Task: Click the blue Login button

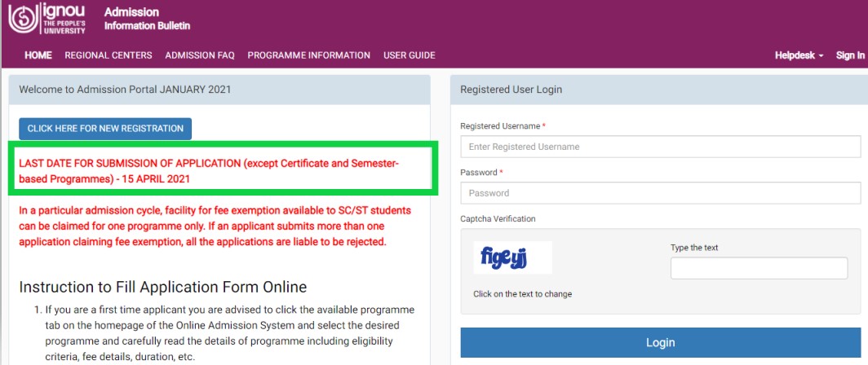Action: coord(661,342)
